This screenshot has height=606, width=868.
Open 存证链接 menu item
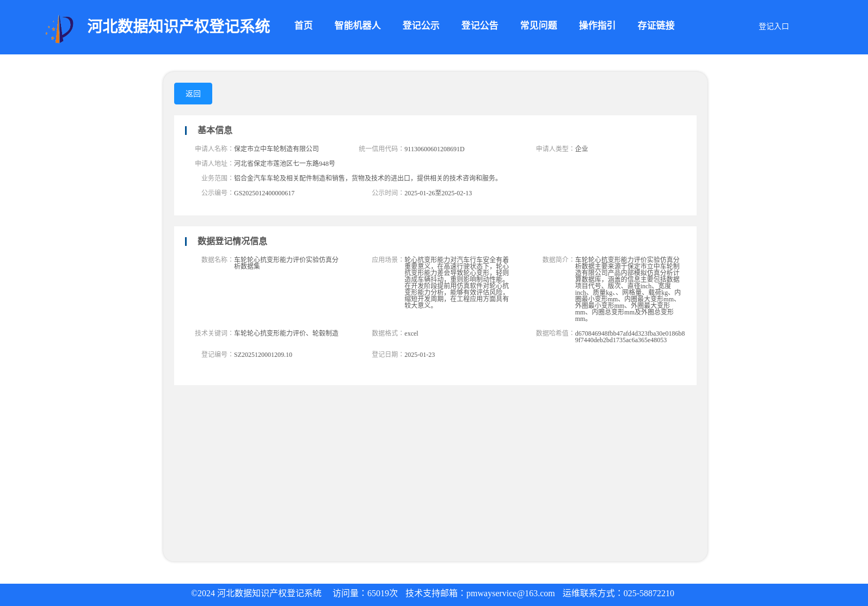coord(656,26)
